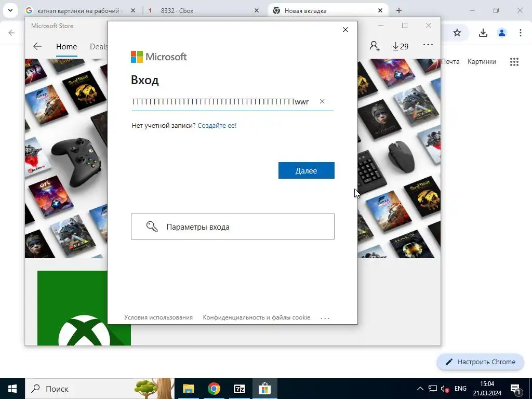Open the Google apps grid

[x=514, y=62]
